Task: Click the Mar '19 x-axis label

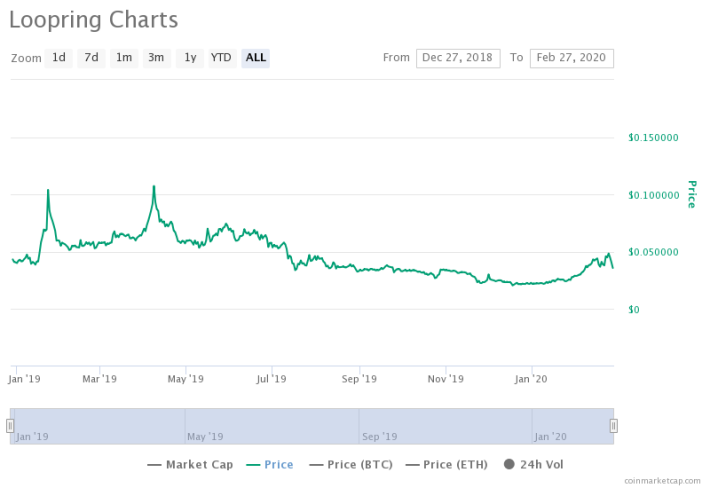Action: click(99, 379)
